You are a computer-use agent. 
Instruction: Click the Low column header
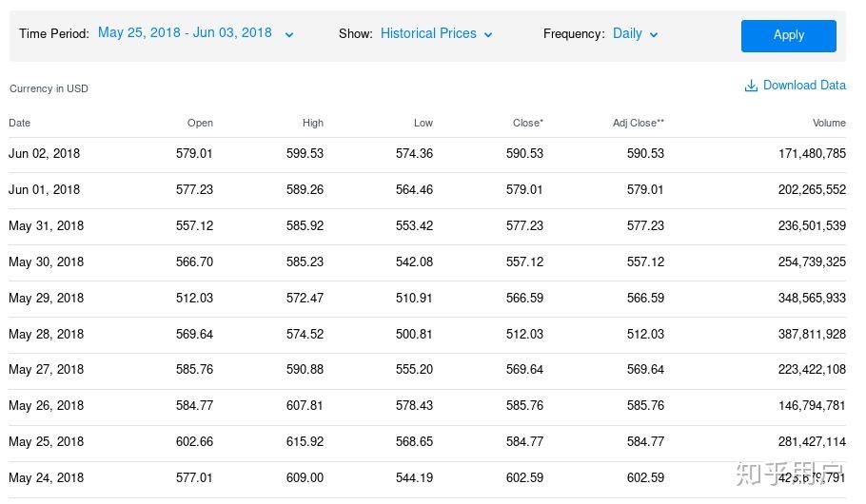tap(423, 123)
